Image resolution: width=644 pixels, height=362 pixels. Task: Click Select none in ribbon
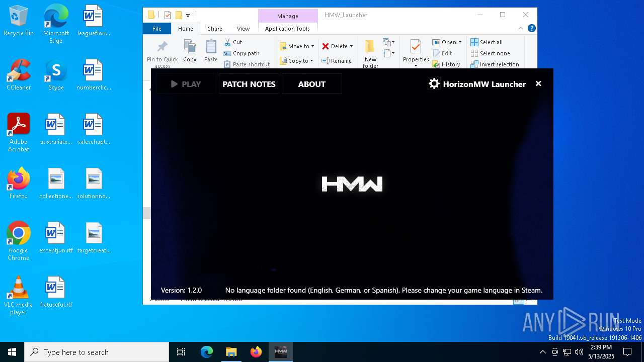coord(490,53)
